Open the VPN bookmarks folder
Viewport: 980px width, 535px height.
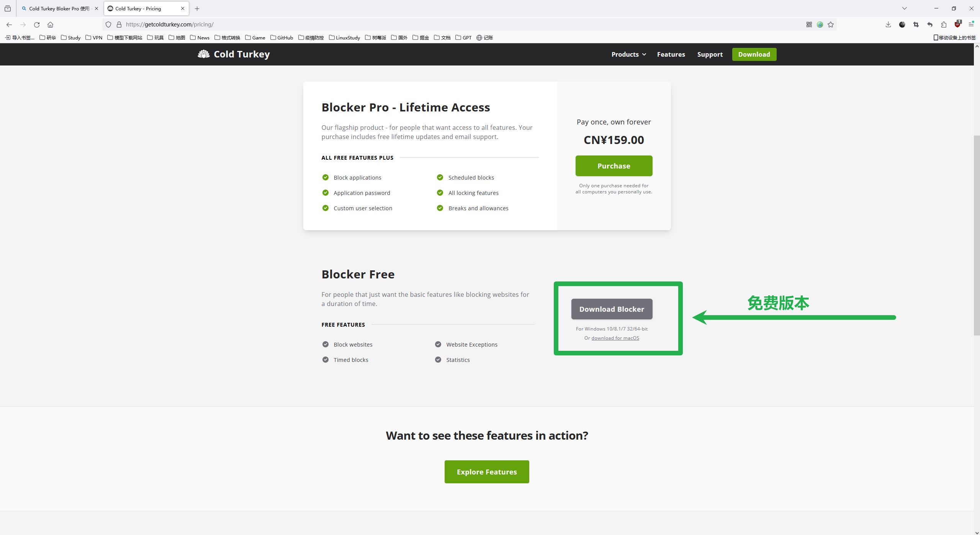pos(94,38)
